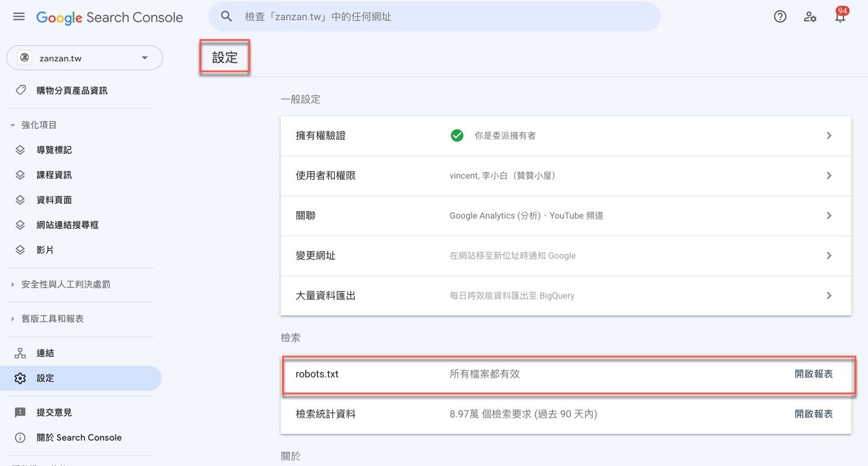868x466 pixels.
Task: Open the user settings icon
Action: coord(810,17)
